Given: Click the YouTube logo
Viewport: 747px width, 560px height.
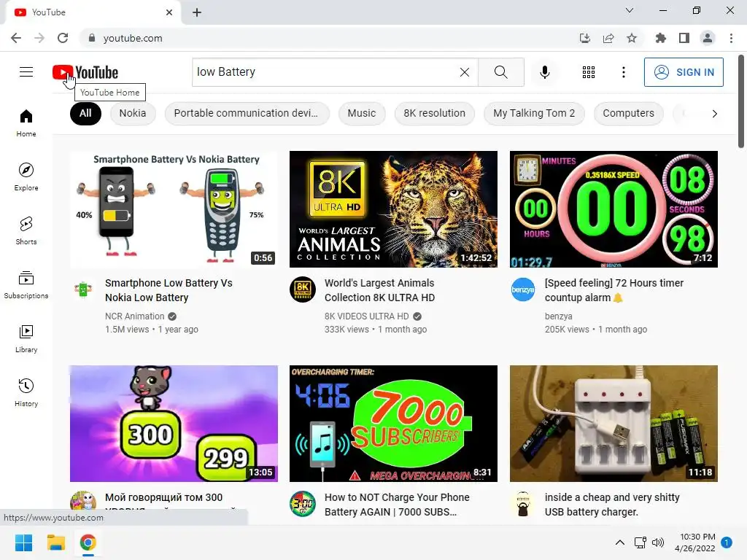Looking at the screenshot, I should pyautogui.click(x=85, y=72).
